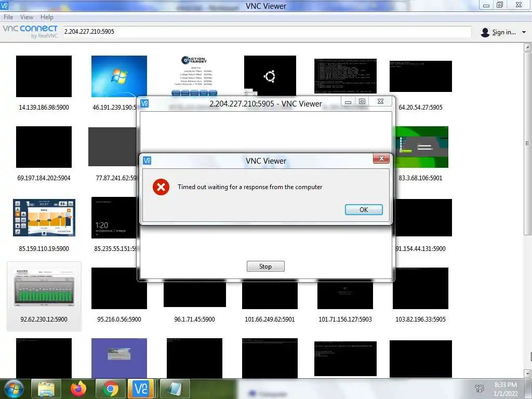Select the Action Target connection thumbnail
Image resolution: width=532 pixels, height=399 pixels.
(x=194, y=75)
